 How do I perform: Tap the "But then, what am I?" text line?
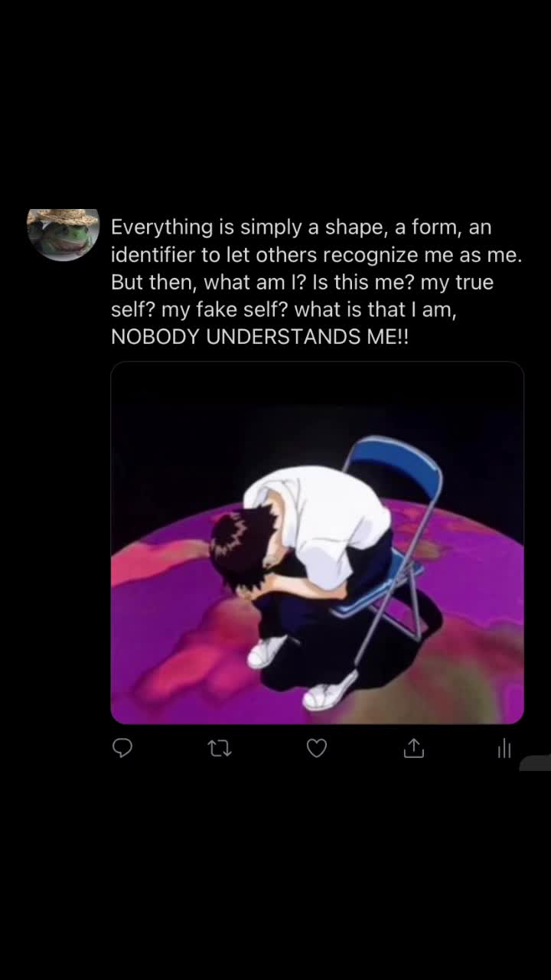point(302,282)
